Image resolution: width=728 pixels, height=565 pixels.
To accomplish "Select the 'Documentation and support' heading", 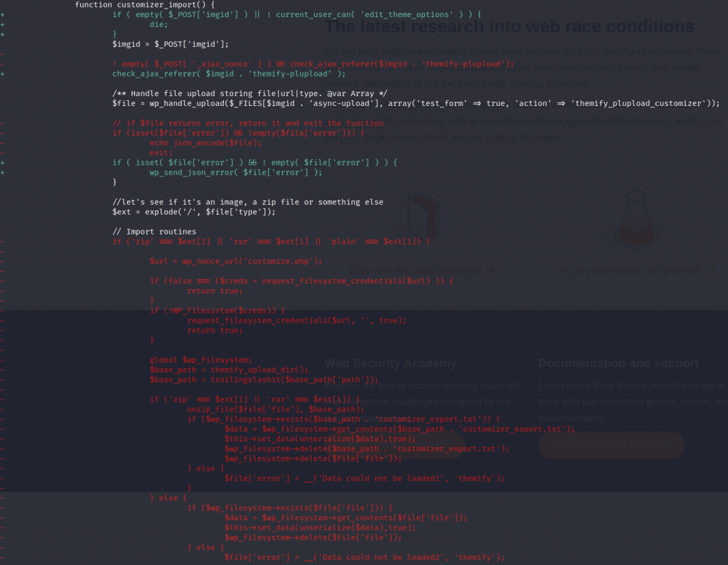I will point(618,363).
